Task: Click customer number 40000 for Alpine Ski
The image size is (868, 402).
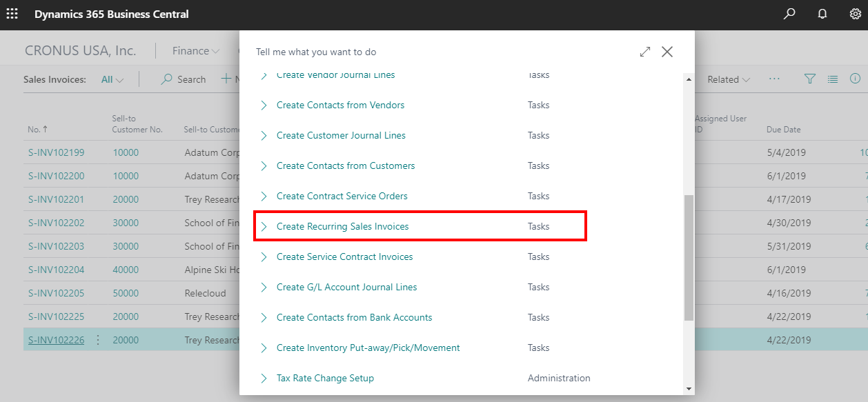Action: click(x=126, y=270)
